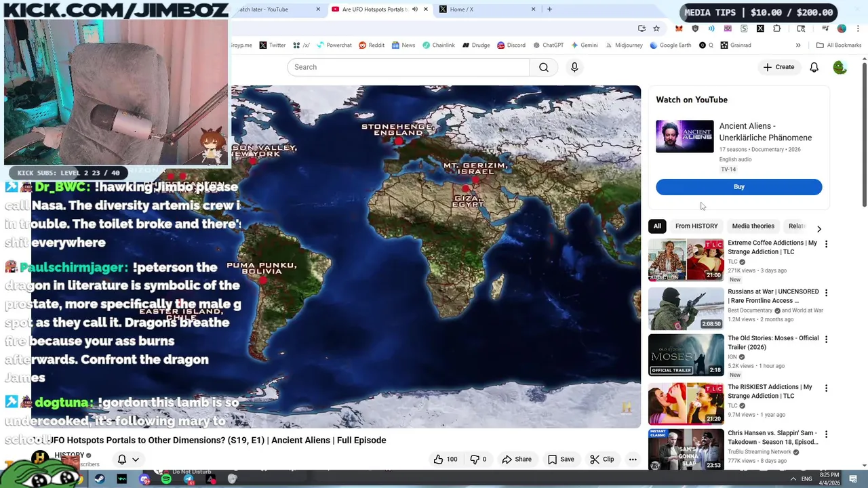Mute the Are UFO Hotspots tab audio
This screenshot has height=488, width=868.
coord(415,9)
